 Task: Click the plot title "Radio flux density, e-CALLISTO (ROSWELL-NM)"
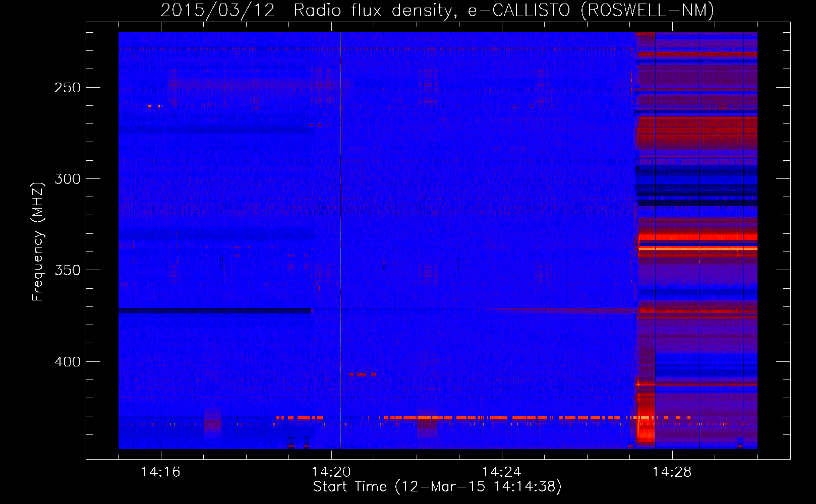504,10
